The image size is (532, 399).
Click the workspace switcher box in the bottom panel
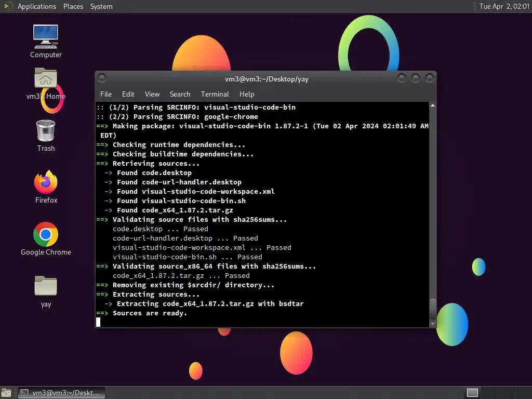pos(472,393)
